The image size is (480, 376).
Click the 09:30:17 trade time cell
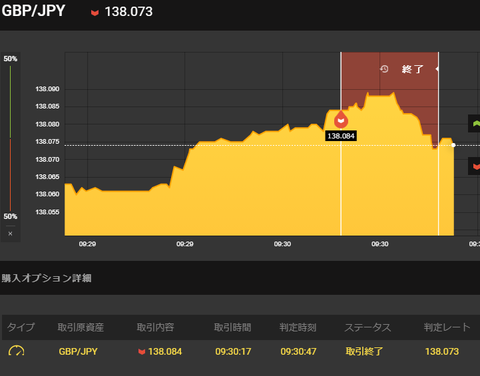(233, 351)
